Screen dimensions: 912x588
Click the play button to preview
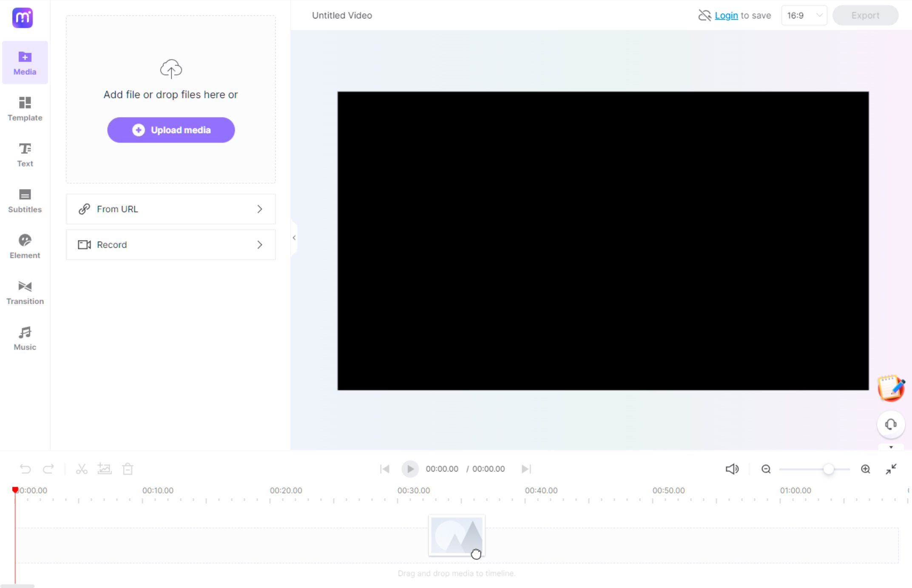pos(411,469)
